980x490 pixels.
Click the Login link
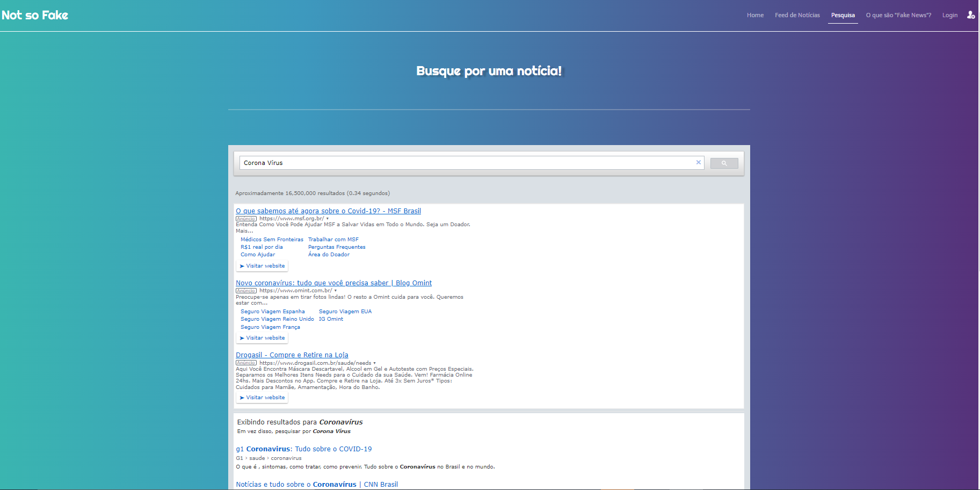tap(949, 15)
